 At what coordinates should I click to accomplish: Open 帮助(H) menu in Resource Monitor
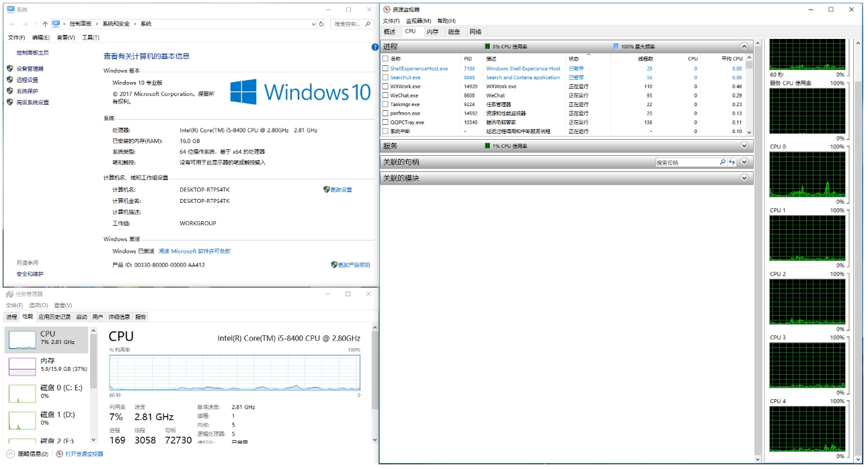tap(446, 21)
